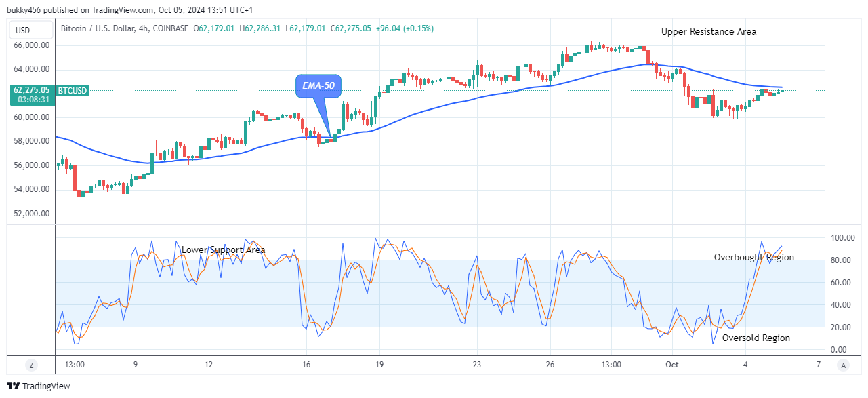Screen dimensions: 868x398
Task: Click the '9' date label on time axis
Action: point(136,365)
